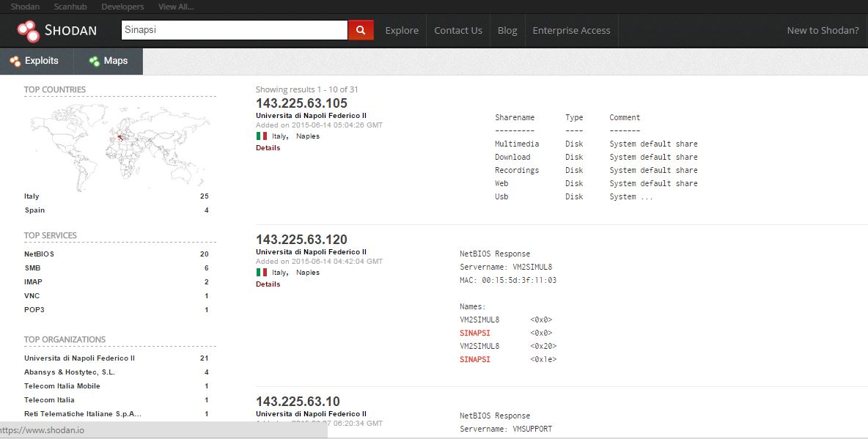Click 'Showing results 1 - 10 of 31' text
The width and height of the screenshot is (868, 439).
click(306, 89)
